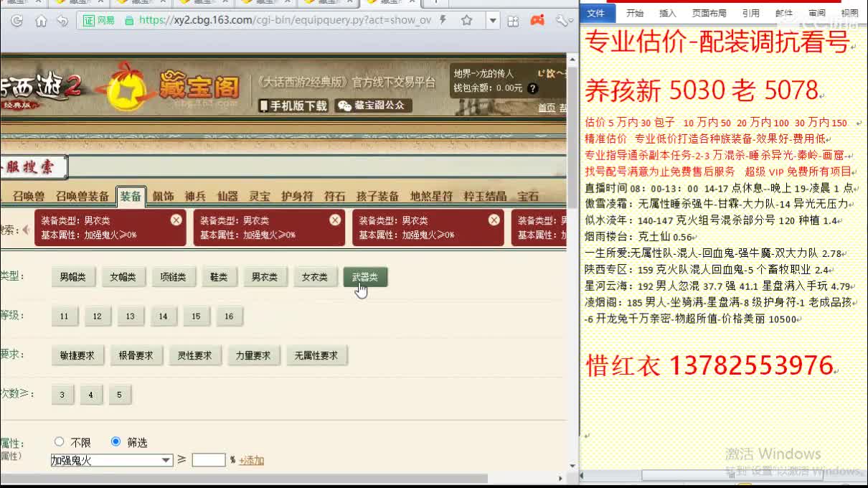Choose equipment level 16
Viewport: 868px width, 488px height.
pyautogui.click(x=230, y=316)
